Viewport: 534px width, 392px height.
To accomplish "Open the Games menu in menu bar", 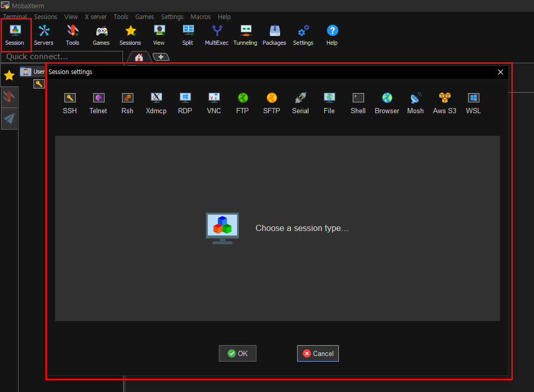I will (x=144, y=16).
